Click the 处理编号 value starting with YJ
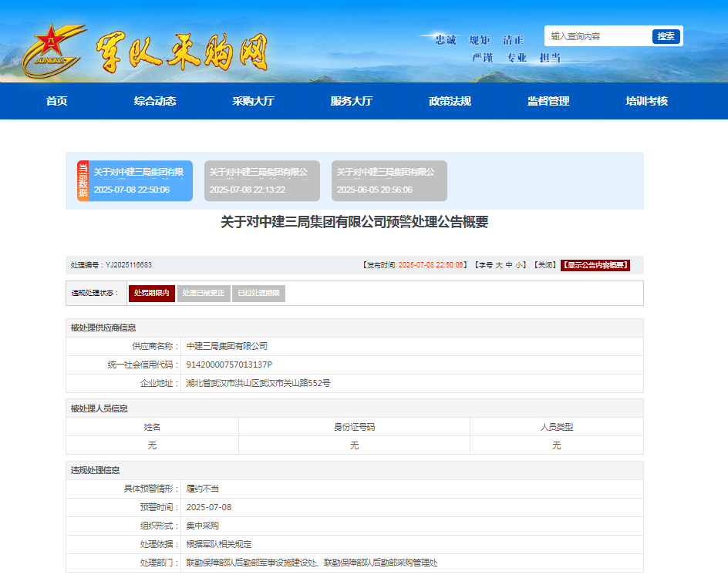728x578 pixels. click(x=129, y=265)
